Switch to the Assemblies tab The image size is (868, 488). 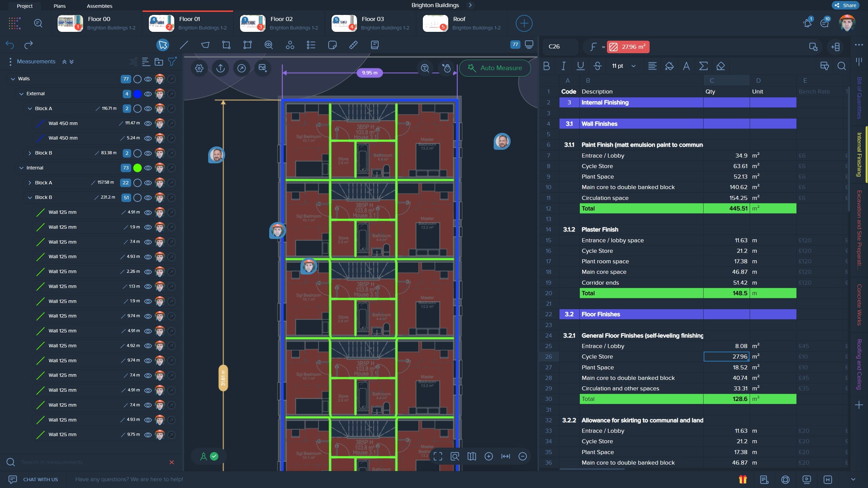pos(99,6)
